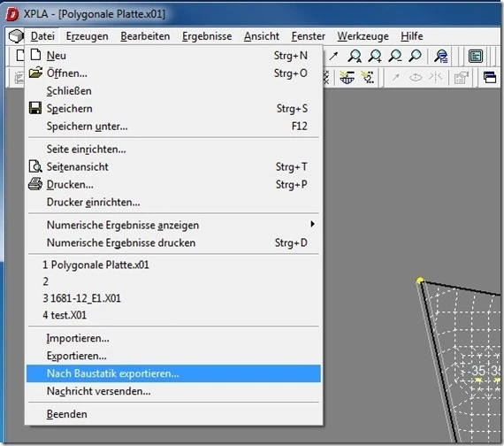
Task: Click the greyed small arrow icon
Action: coord(395,77)
